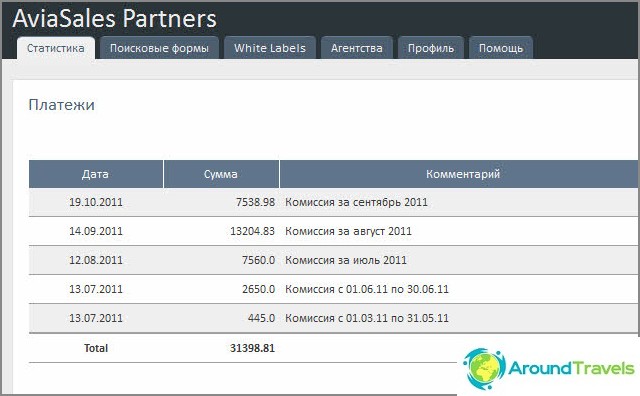Open the White Labels tab
Screen dimensions: 640x396
(x=270, y=48)
